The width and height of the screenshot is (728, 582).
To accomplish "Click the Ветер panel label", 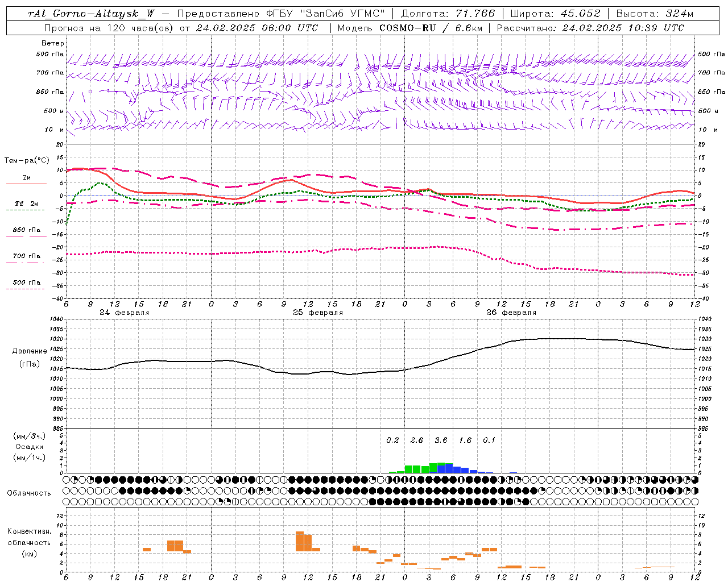I will 52,43.
